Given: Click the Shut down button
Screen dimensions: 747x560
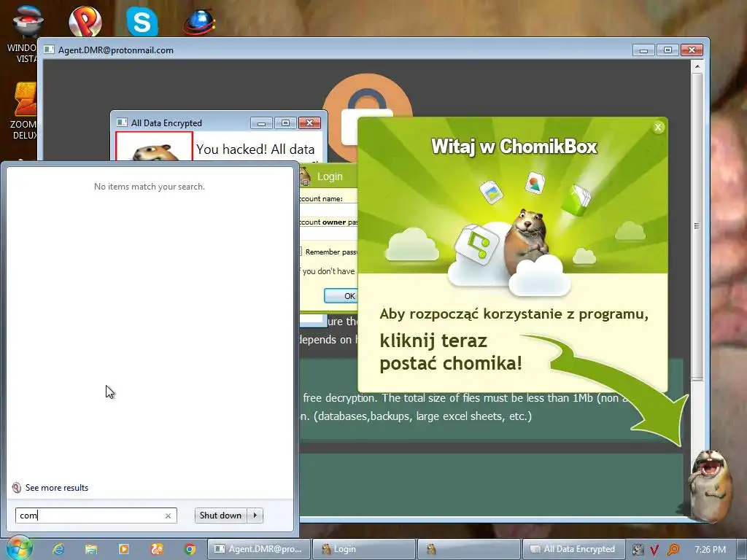Looking at the screenshot, I should coord(220,516).
